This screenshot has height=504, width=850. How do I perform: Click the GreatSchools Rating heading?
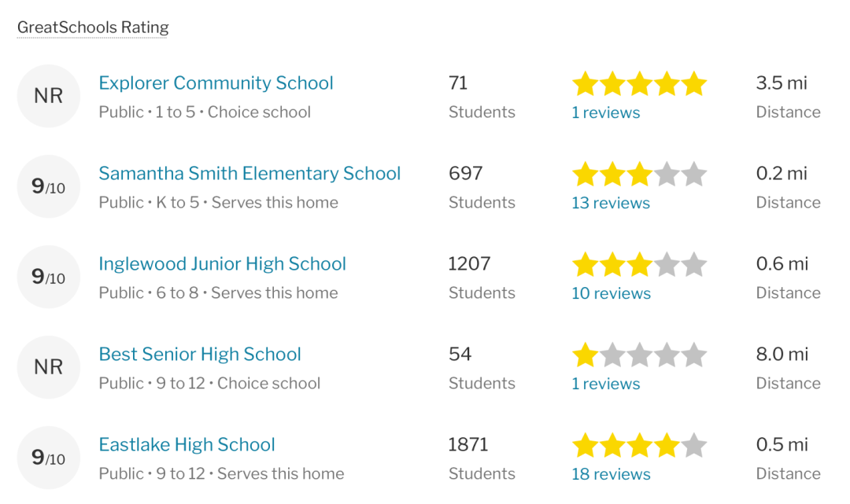coord(93,27)
